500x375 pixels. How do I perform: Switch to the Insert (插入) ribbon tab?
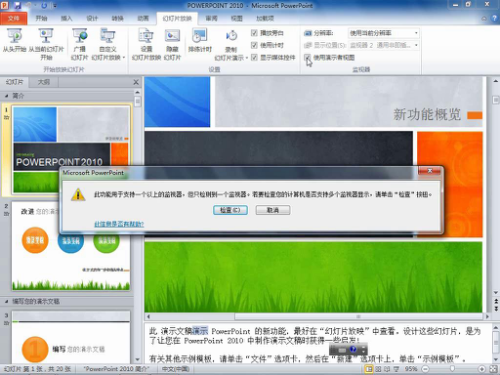pos(66,18)
